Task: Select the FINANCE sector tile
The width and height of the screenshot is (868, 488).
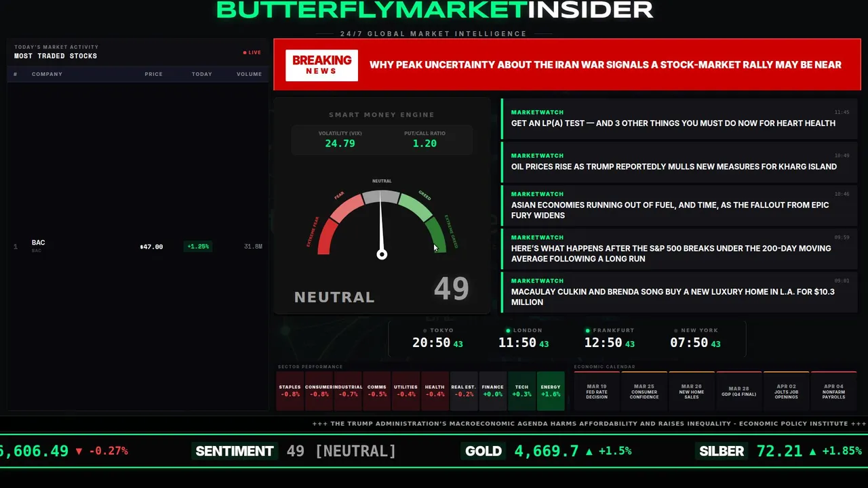Action: click(493, 390)
